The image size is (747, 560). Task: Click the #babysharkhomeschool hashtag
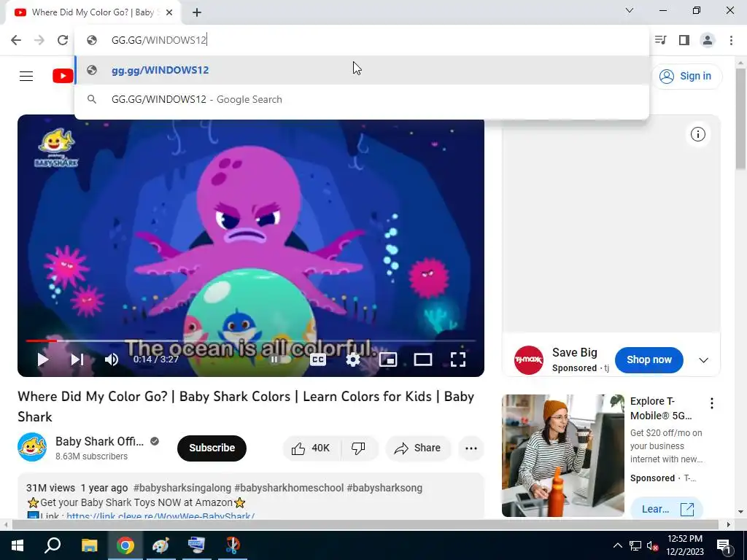click(289, 488)
